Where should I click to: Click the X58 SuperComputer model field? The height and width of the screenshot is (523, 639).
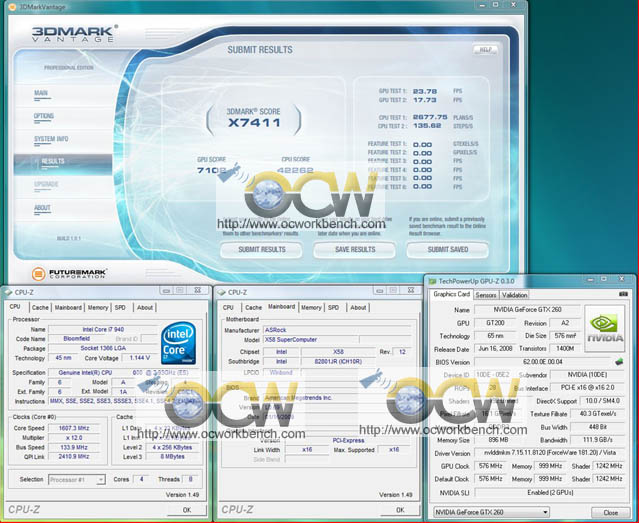(x=311, y=340)
